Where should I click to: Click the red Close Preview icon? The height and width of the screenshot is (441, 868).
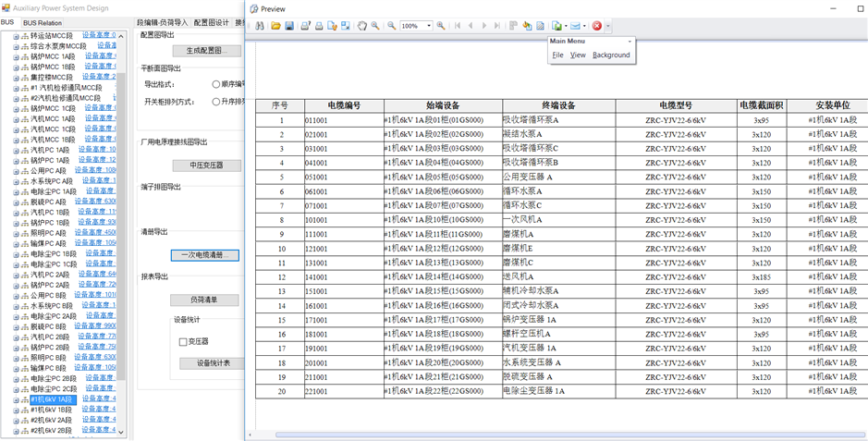[597, 26]
